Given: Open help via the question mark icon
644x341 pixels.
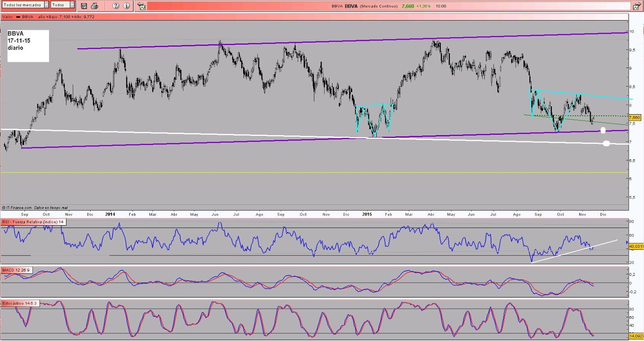Looking at the screenshot, I should [x=116, y=6].
